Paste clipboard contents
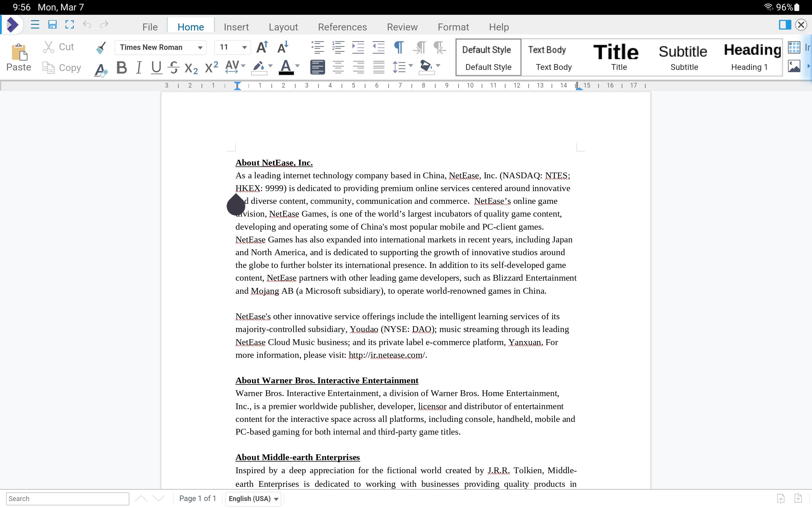The width and height of the screenshot is (812, 508). tap(19, 58)
